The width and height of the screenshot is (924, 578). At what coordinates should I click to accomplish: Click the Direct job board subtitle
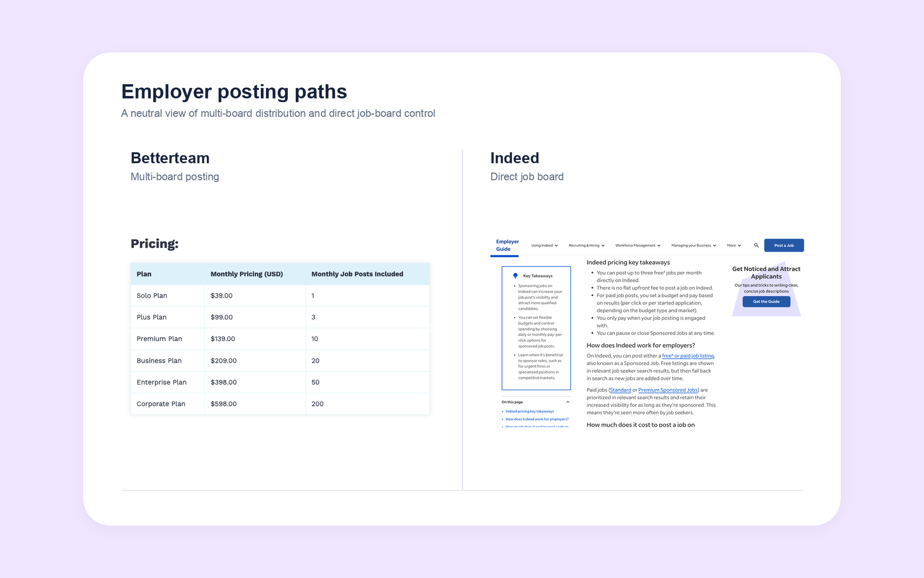pyautogui.click(x=527, y=177)
